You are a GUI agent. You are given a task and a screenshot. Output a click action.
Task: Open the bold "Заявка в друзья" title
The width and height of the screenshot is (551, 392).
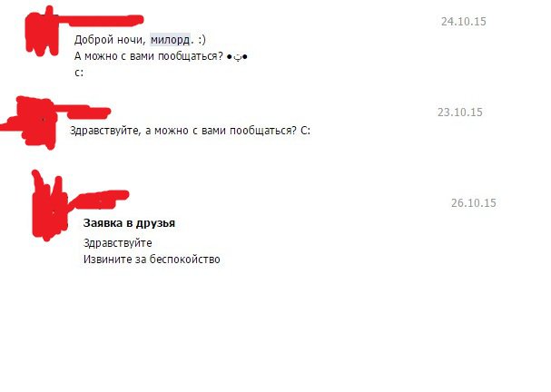(129, 223)
